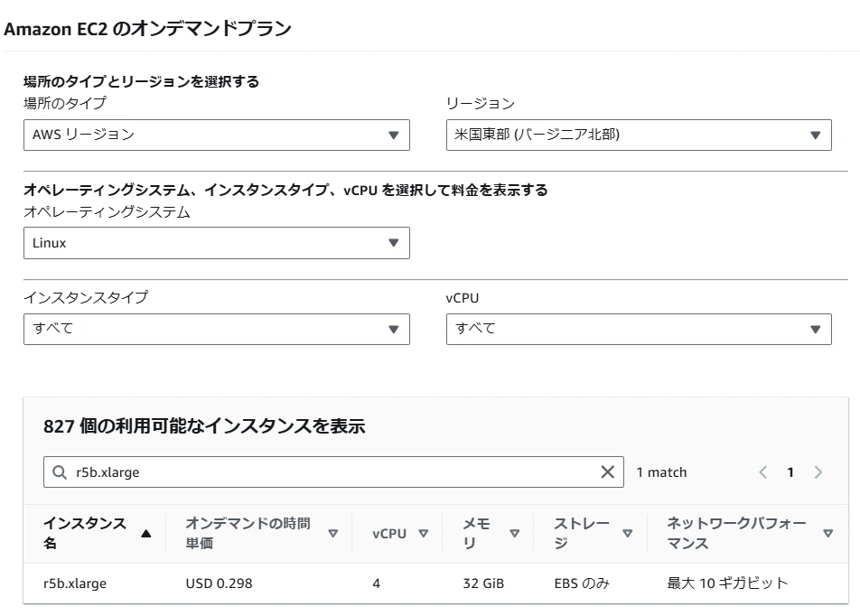Click the オペレーティングシステム、インスタンスタイプ section heading

click(x=285, y=191)
